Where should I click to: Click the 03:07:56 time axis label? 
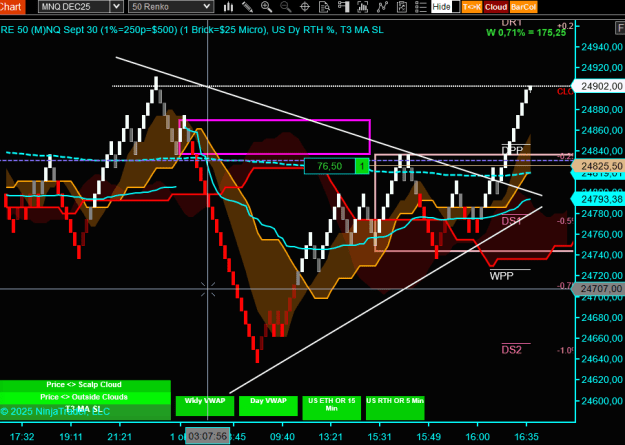(x=208, y=436)
